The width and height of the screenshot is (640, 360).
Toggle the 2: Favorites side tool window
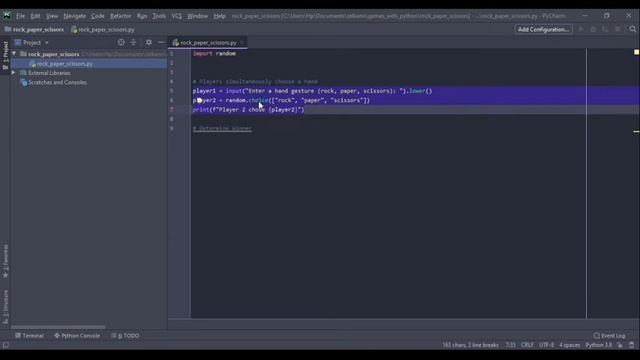(5, 261)
